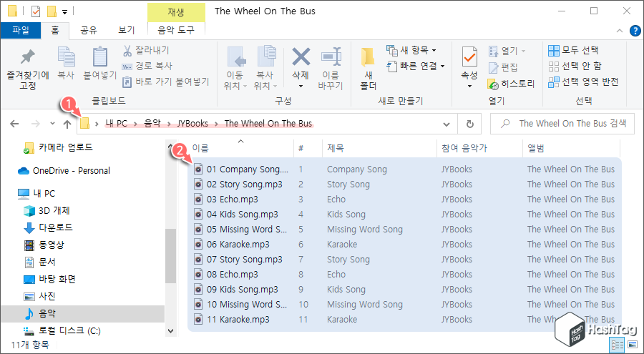The image size is (644, 354).
Task: Open 다운로드 in the sidebar
Action: pos(48,227)
